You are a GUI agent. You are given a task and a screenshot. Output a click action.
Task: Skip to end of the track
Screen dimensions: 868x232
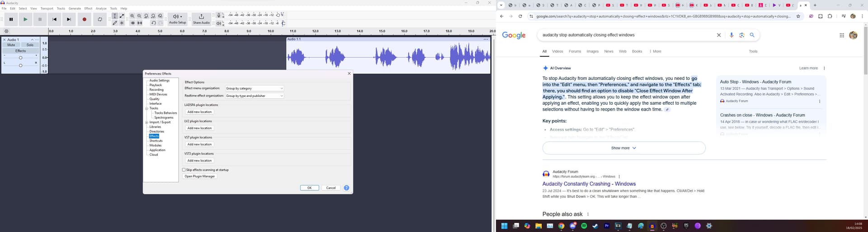pos(69,19)
